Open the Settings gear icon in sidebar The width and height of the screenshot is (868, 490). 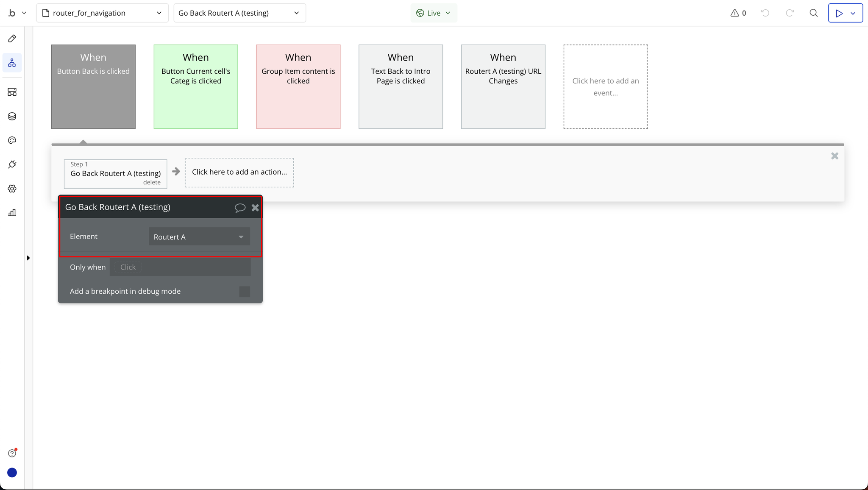tap(12, 189)
